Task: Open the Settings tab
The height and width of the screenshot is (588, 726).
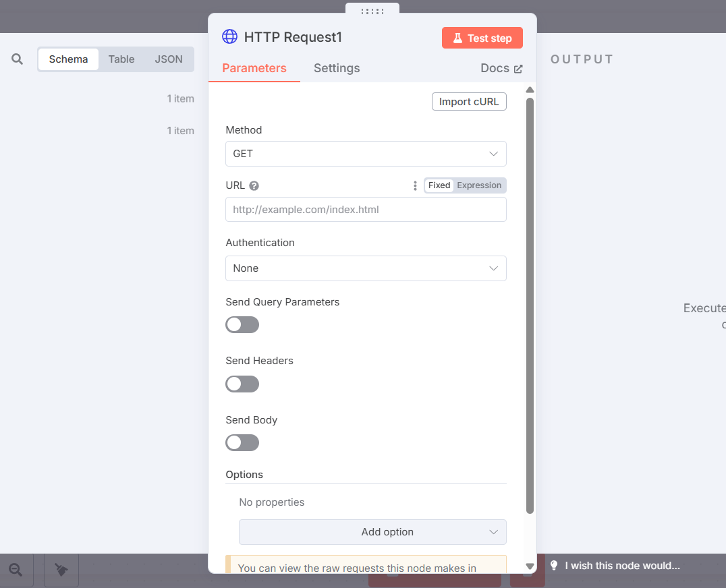Action: point(337,69)
